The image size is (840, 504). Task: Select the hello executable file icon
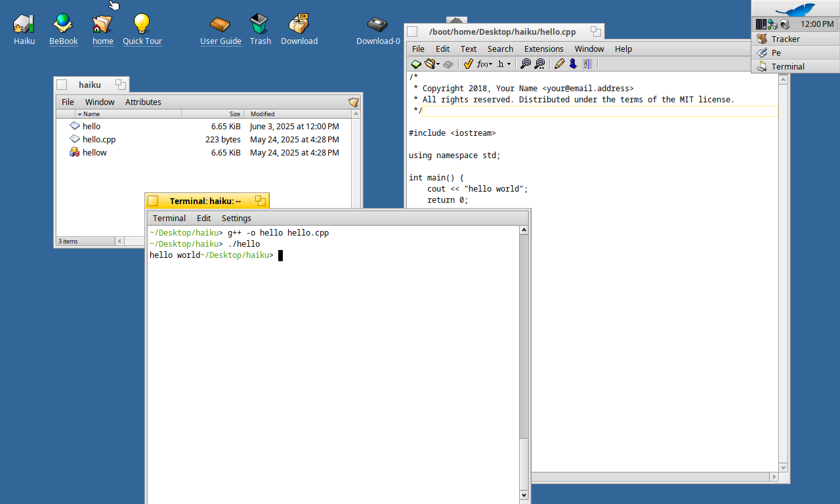point(75,126)
